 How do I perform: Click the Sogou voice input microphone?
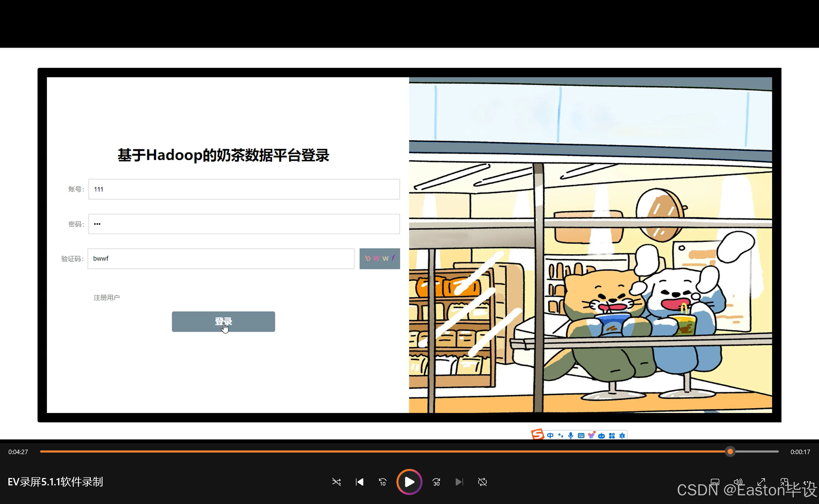click(x=571, y=436)
